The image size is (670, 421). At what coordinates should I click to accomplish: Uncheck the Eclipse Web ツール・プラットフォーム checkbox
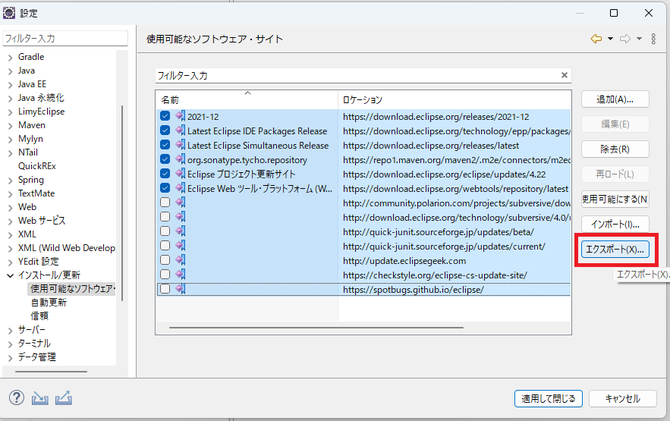pyautogui.click(x=165, y=188)
